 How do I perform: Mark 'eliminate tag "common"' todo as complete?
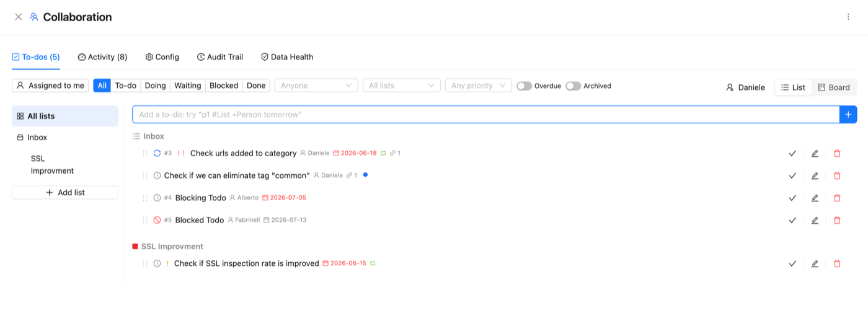(x=792, y=176)
